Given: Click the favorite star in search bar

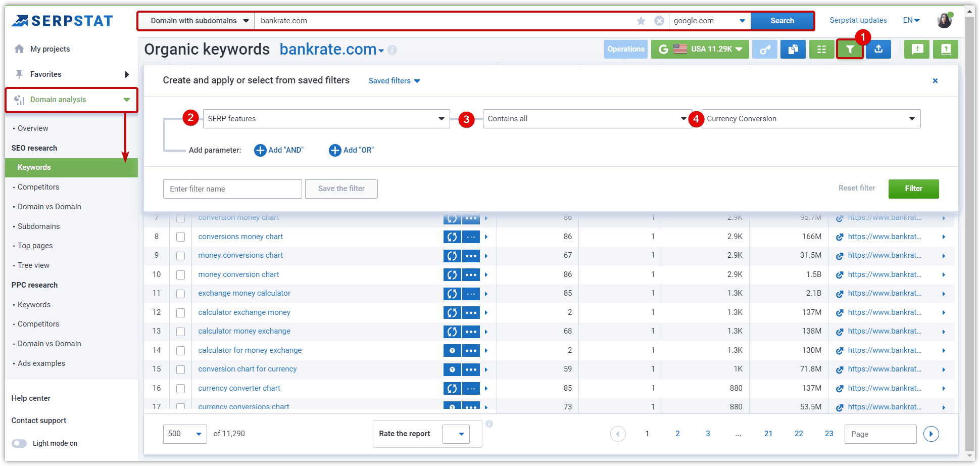Looking at the screenshot, I should [641, 21].
